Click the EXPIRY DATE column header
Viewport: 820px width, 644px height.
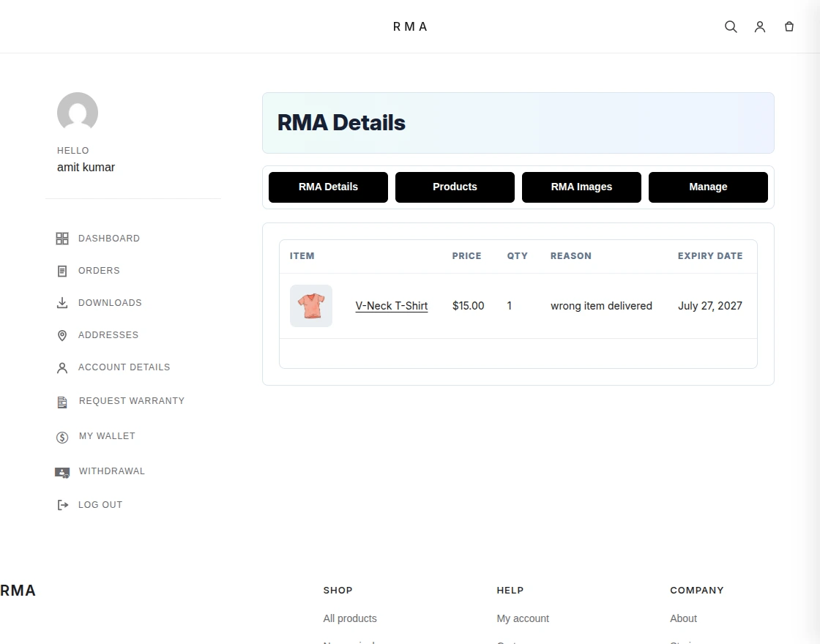(x=710, y=256)
